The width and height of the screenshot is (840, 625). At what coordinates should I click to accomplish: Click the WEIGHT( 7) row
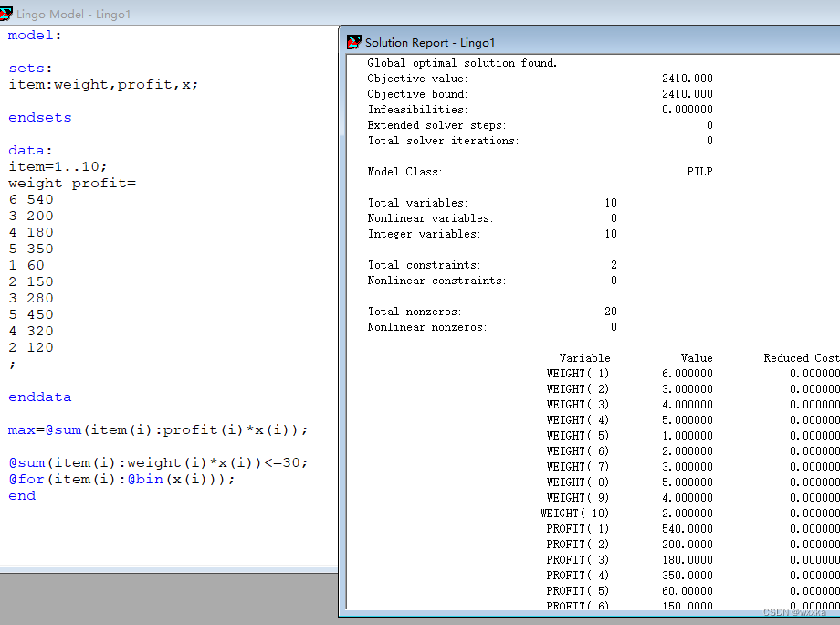[693, 467]
